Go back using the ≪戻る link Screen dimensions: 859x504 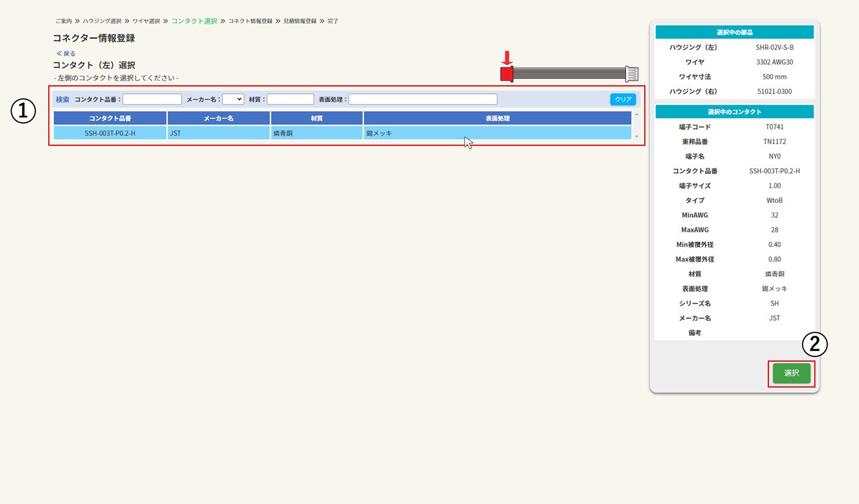click(x=66, y=54)
